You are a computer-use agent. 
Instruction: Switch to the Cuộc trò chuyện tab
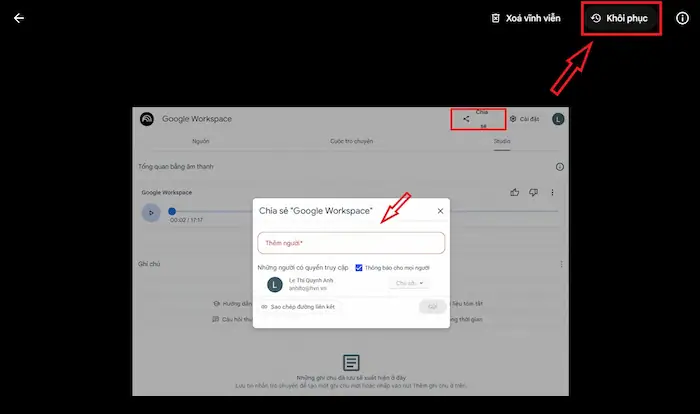(351, 141)
